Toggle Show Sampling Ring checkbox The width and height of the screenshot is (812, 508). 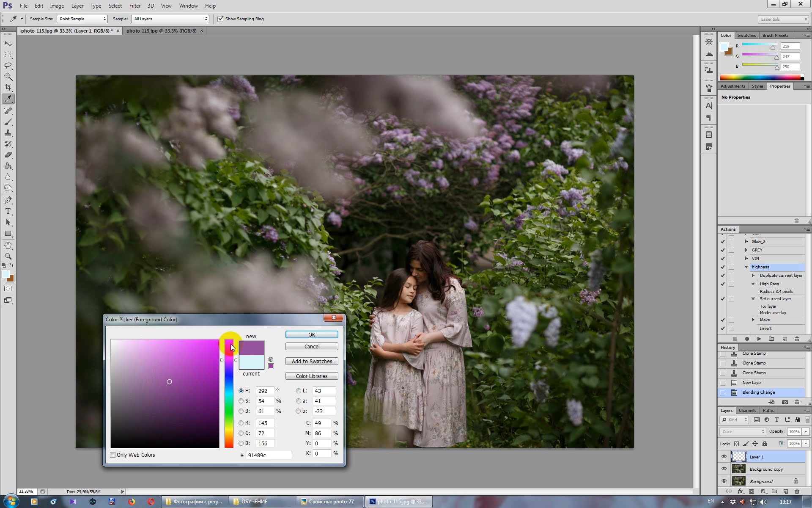[x=220, y=19]
